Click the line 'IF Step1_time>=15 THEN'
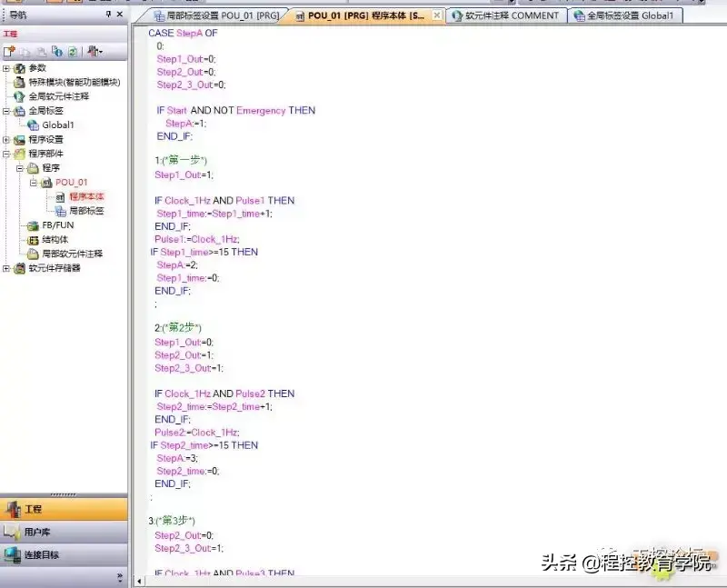Screen dimensions: 727x588 coord(204,253)
